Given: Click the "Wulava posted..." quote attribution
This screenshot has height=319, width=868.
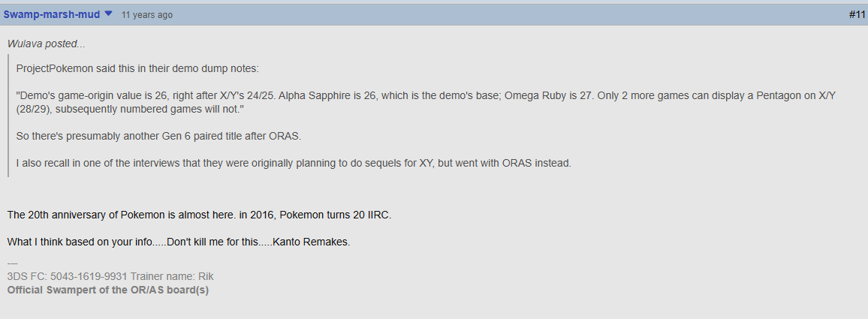Looking at the screenshot, I should [46, 44].
